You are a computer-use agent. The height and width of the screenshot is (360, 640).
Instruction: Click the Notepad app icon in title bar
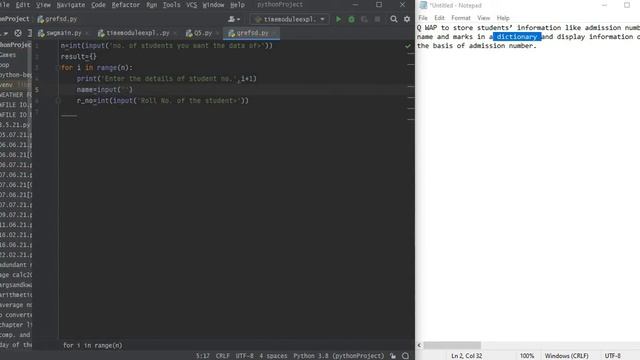(423, 5)
